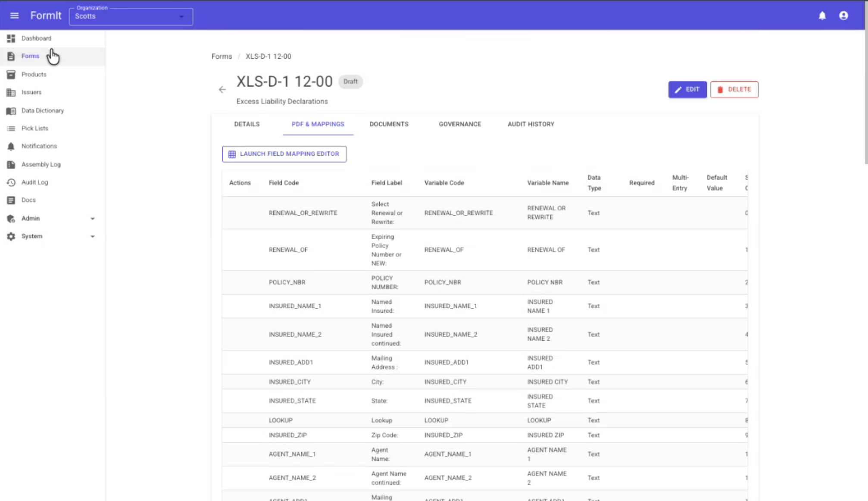Expand the Admin menu arrow
Screen dimensions: 868x501
click(92, 219)
